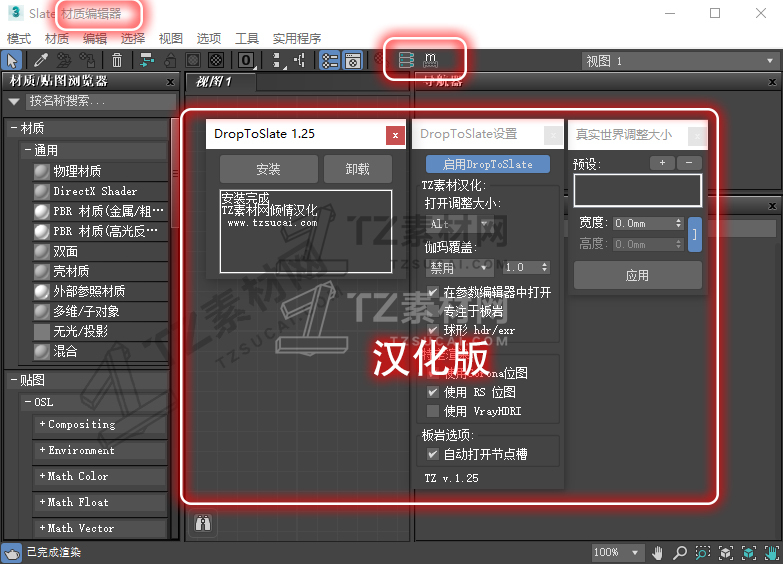783x564 pixels.
Task: Open the 工具 menu
Action: coord(247,38)
